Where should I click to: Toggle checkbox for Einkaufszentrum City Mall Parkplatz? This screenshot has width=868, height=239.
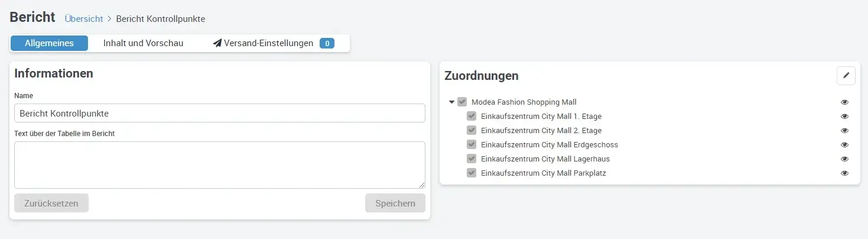tap(472, 173)
